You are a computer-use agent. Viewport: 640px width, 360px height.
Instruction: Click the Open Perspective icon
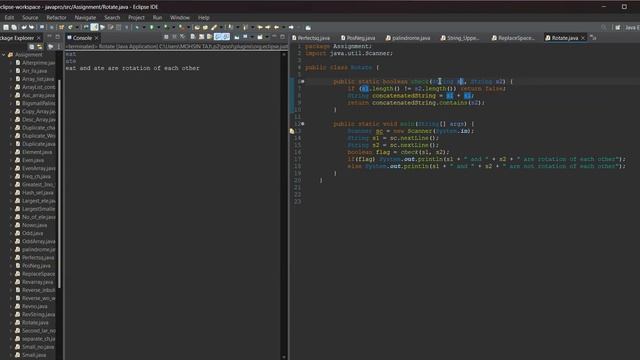pyautogui.click(x=618, y=27)
